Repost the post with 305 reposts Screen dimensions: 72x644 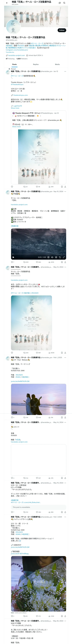pyautogui.click(x=26, y=262)
